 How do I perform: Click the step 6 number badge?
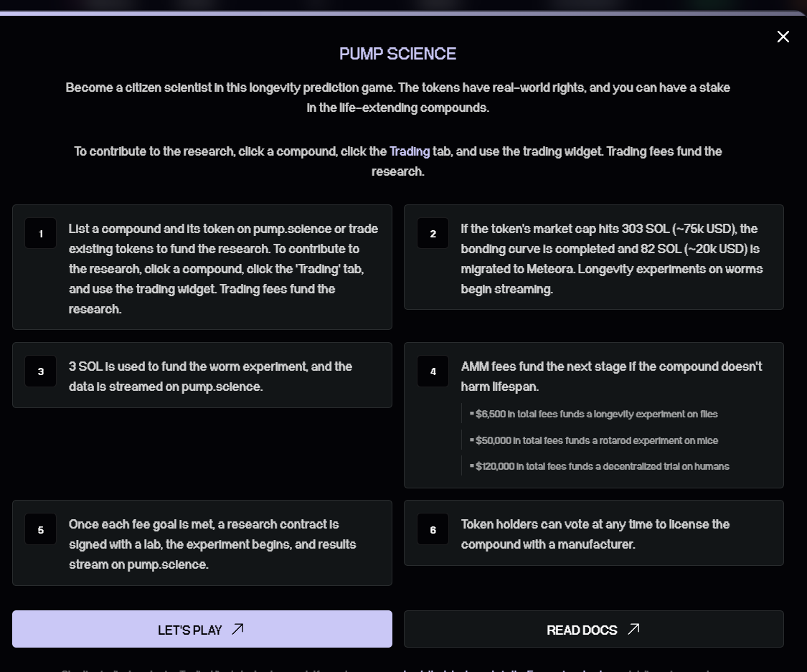(x=433, y=530)
